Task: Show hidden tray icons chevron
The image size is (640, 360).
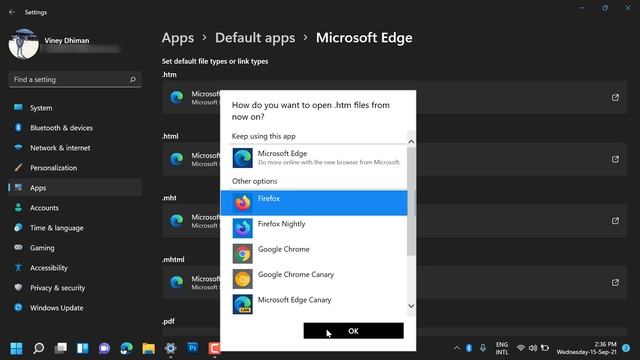Action: click(x=457, y=348)
